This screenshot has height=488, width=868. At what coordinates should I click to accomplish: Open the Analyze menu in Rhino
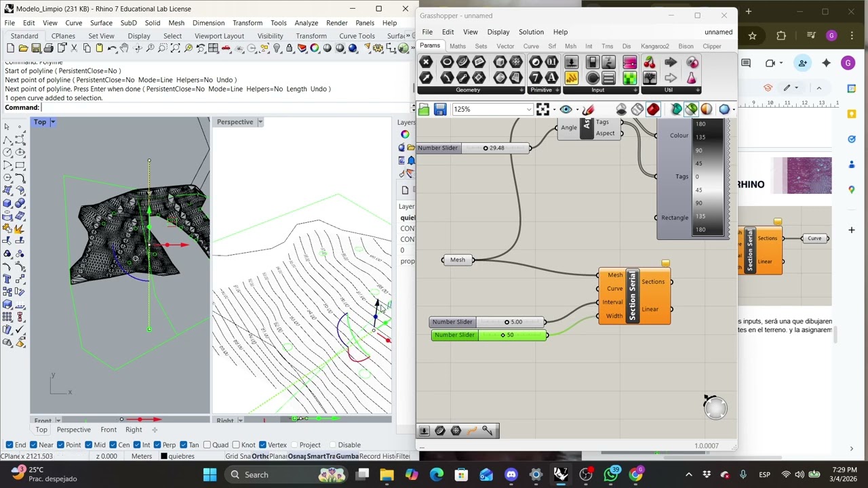coord(307,22)
